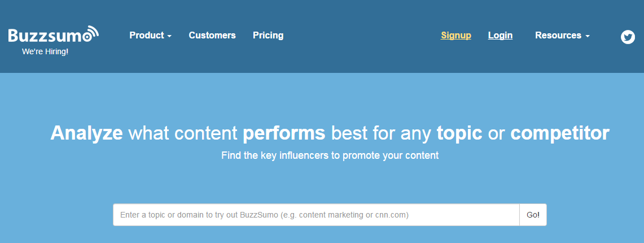
Task: Click the "Find the key influencers" subheading
Action: point(330,155)
